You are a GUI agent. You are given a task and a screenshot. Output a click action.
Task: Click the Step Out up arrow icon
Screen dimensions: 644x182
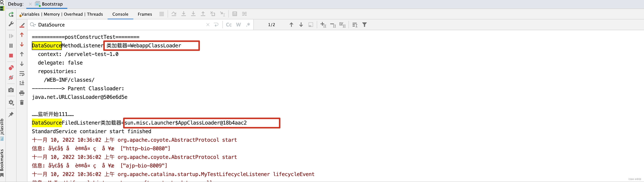point(203,14)
